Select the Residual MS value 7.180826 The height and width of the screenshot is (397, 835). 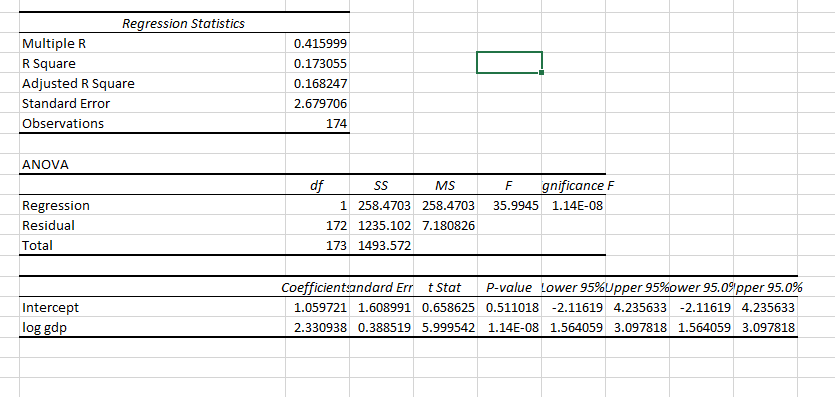click(445, 225)
